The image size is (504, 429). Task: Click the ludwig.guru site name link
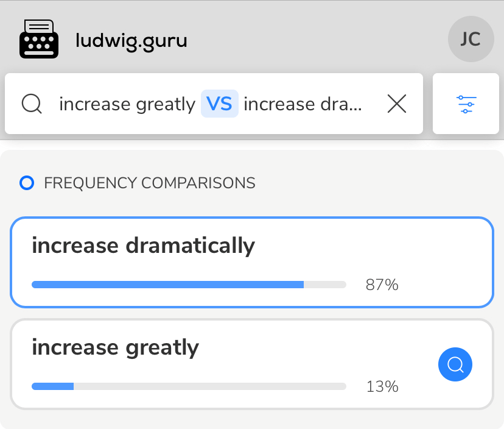131,40
